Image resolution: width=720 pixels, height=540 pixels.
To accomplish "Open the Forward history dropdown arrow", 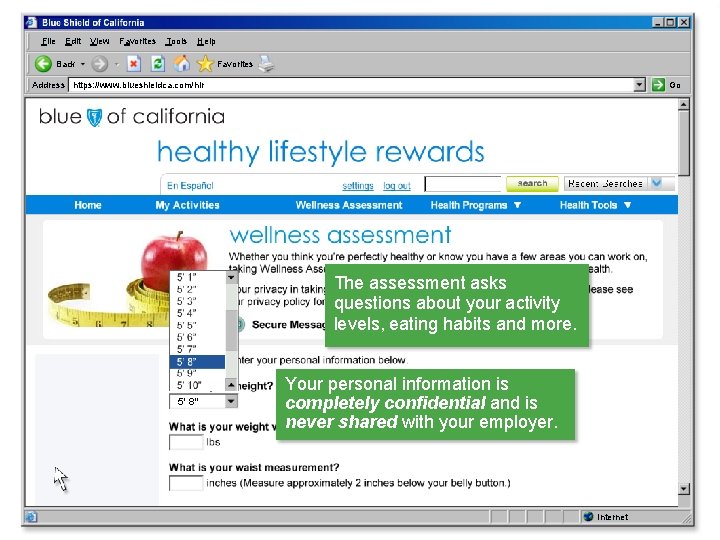I will [117, 64].
